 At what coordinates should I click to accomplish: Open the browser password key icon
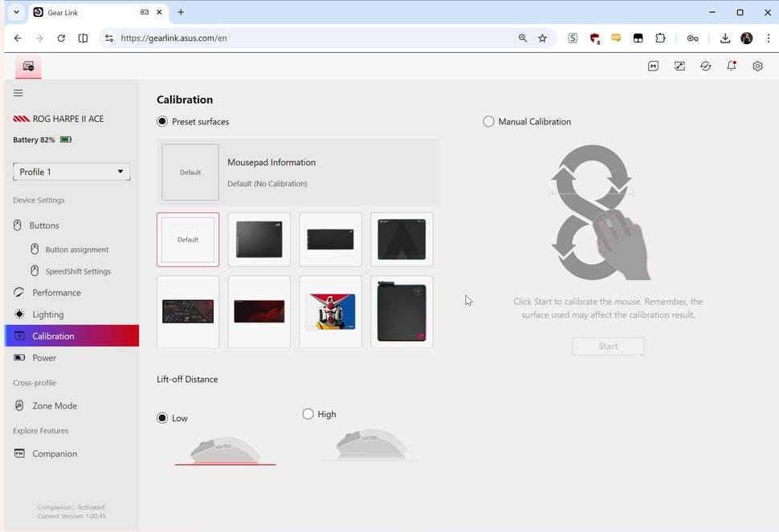pos(692,39)
